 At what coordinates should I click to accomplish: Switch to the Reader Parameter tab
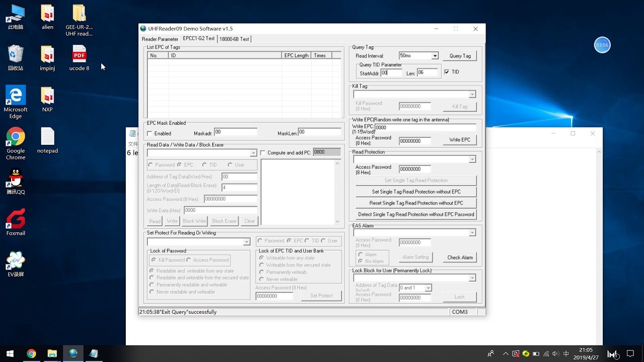coord(160,39)
